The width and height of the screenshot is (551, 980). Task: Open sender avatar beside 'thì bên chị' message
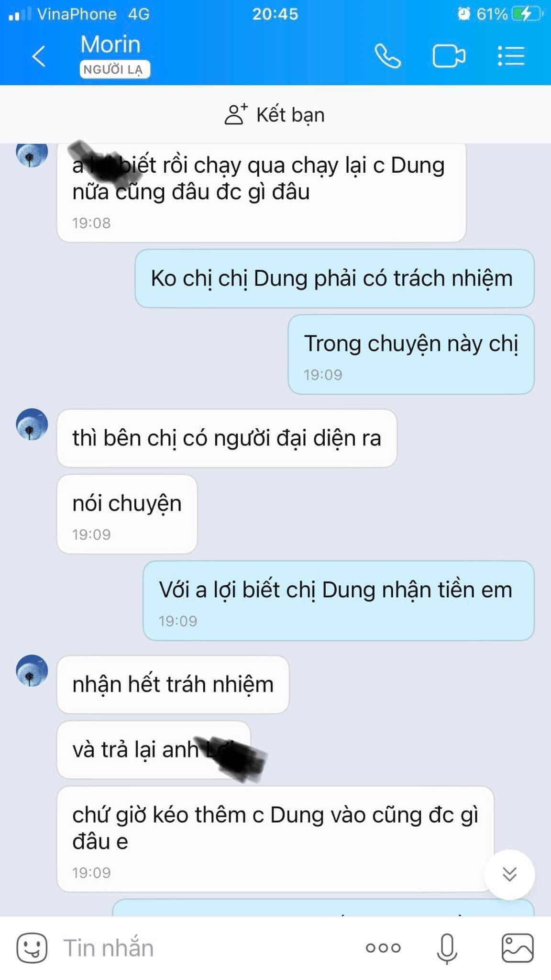pyautogui.click(x=32, y=424)
